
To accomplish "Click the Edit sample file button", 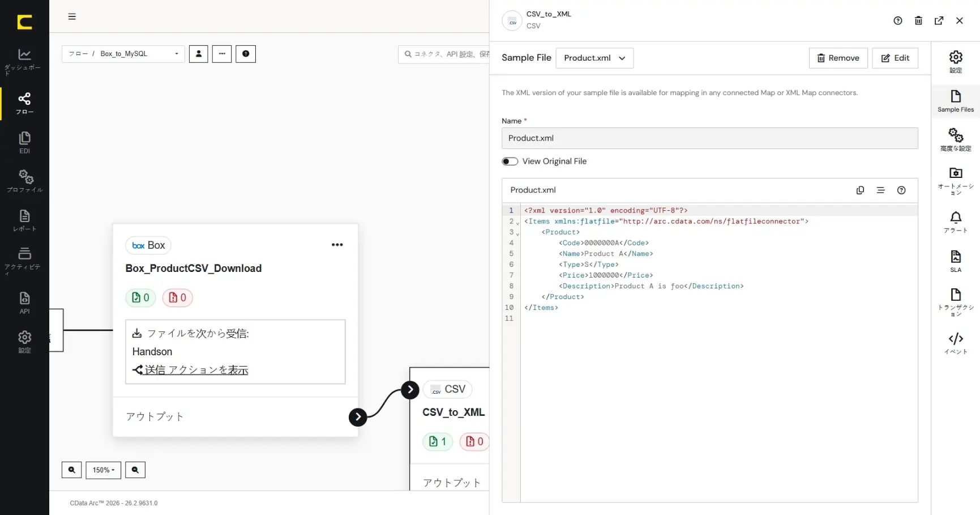I will point(895,58).
